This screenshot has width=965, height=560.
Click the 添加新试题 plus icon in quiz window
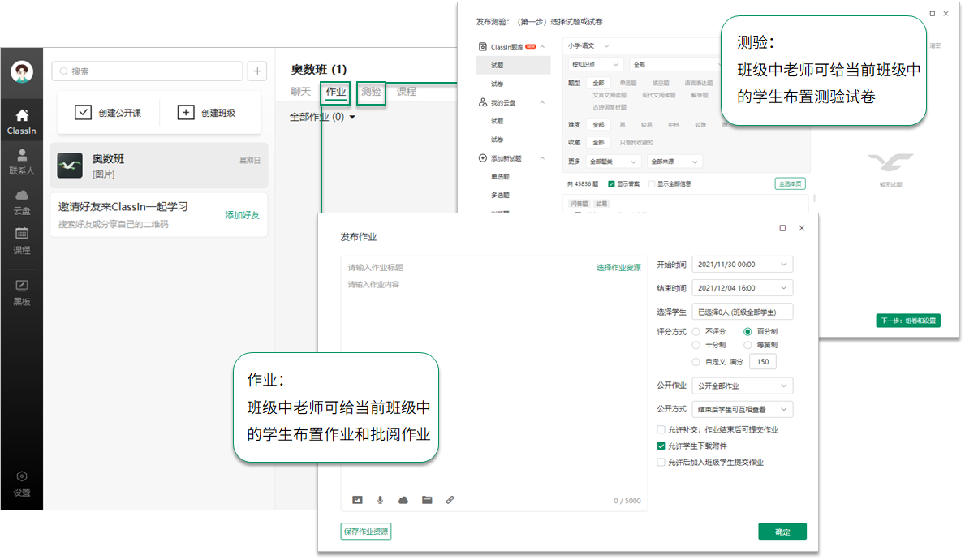coord(482,158)
